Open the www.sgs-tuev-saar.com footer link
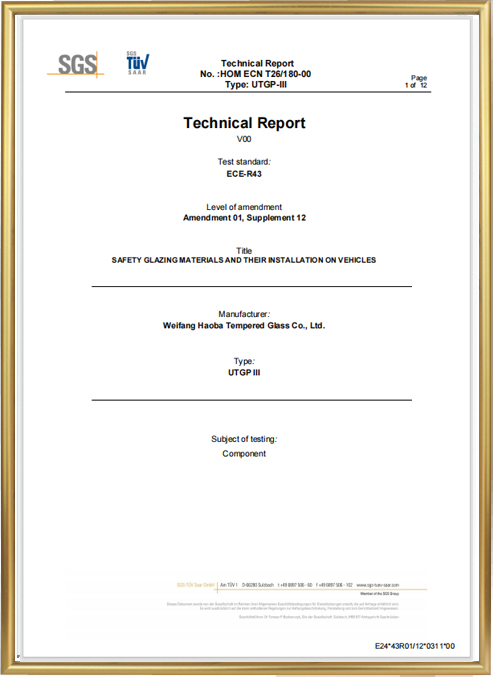Screen dimensions: 493x677 click(378, 585)
